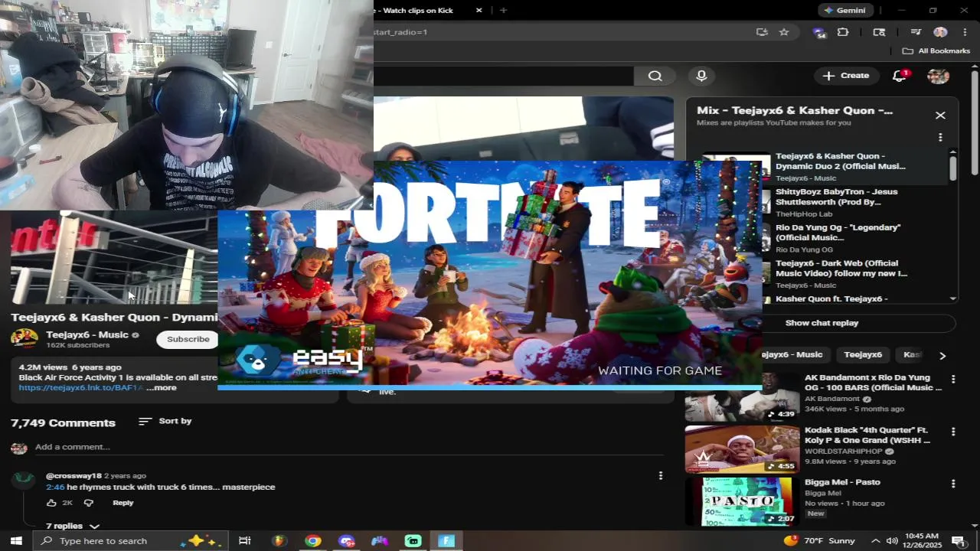Click Type here to search box
This screenshot has width=980, height=551.
(x=130, y=541)
